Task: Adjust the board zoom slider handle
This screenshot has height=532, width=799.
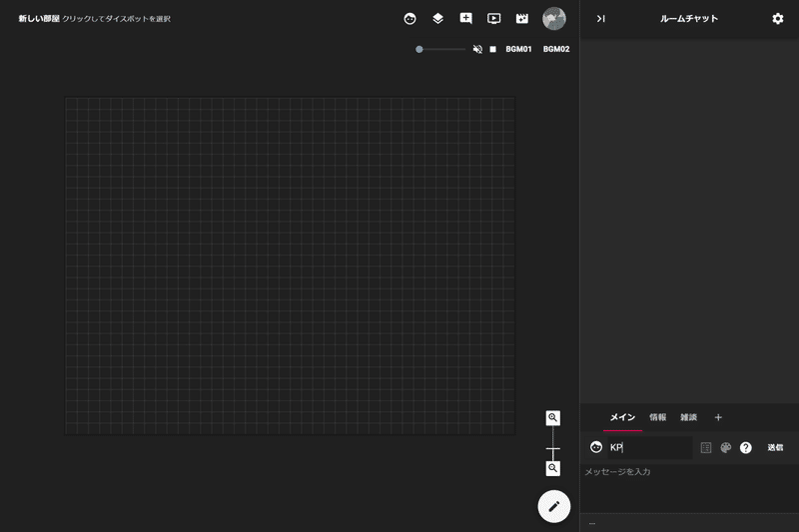Action: coord(553,449)
